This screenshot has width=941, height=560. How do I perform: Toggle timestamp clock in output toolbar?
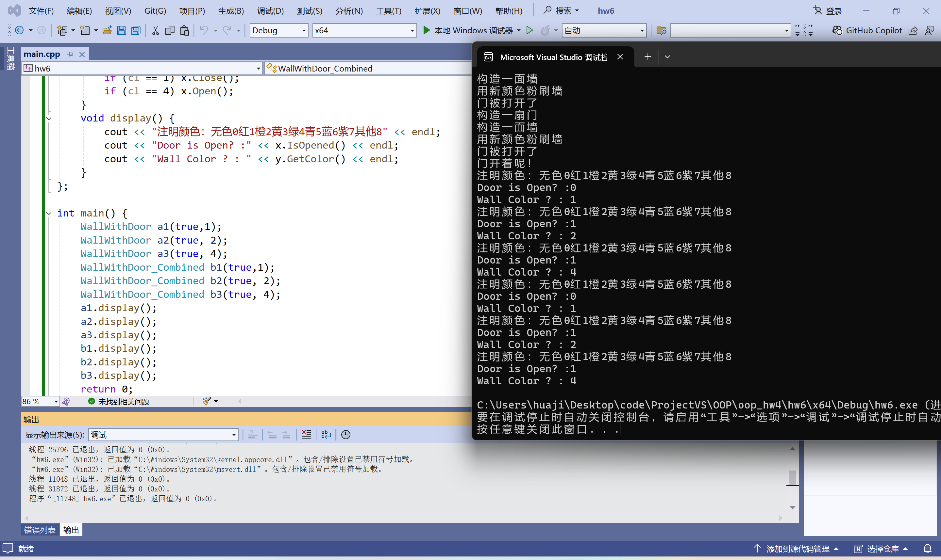tap(345, 435)
